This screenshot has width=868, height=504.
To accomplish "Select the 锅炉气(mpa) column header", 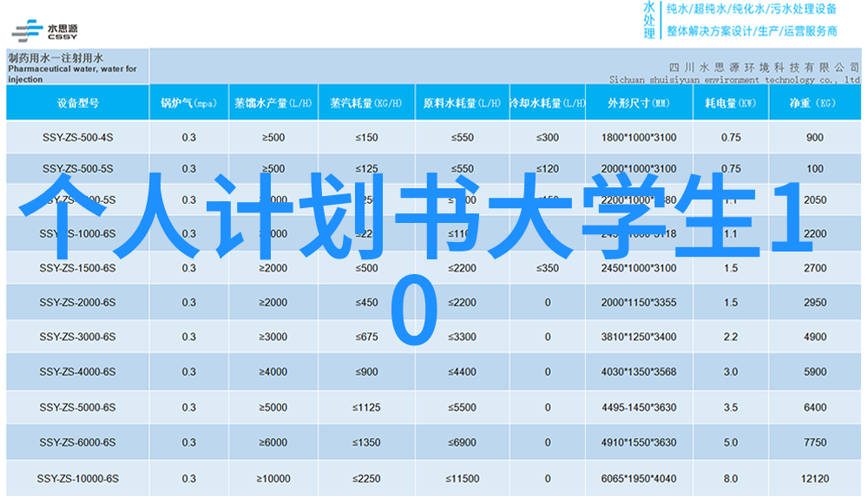I will click(188, 102).
